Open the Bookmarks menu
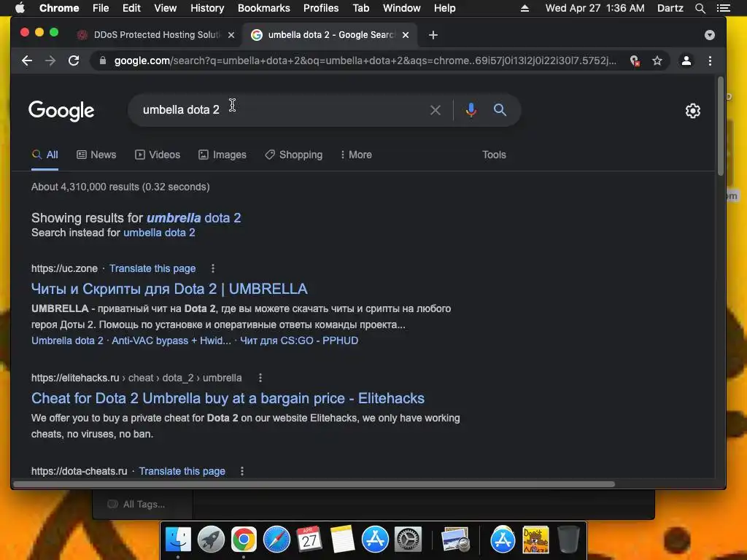 click(263, 8)
